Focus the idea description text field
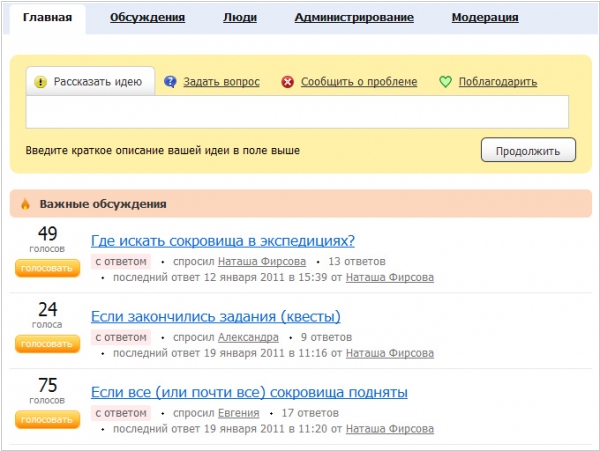 pyautogui.click(x=297, y=112)
